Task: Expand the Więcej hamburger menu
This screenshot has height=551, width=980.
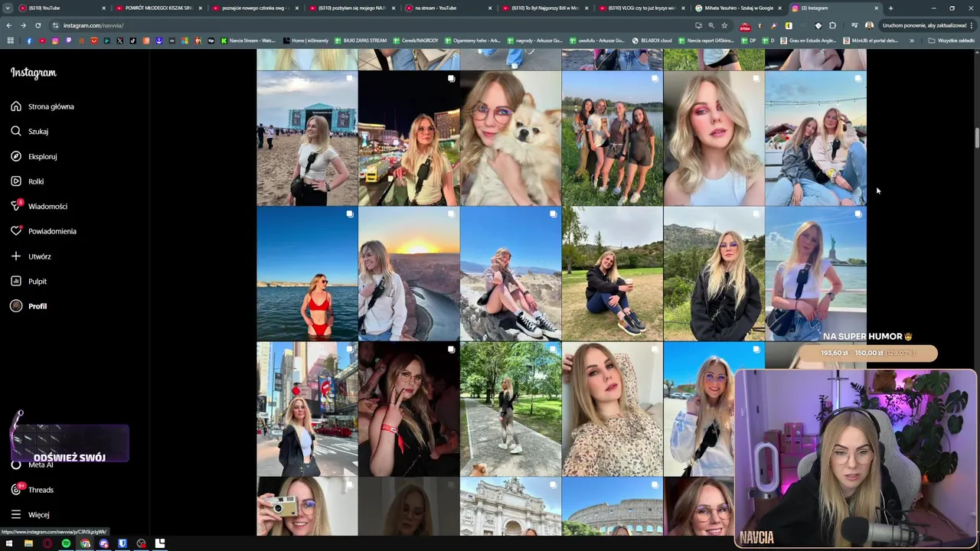Action: tap(16, 514)
